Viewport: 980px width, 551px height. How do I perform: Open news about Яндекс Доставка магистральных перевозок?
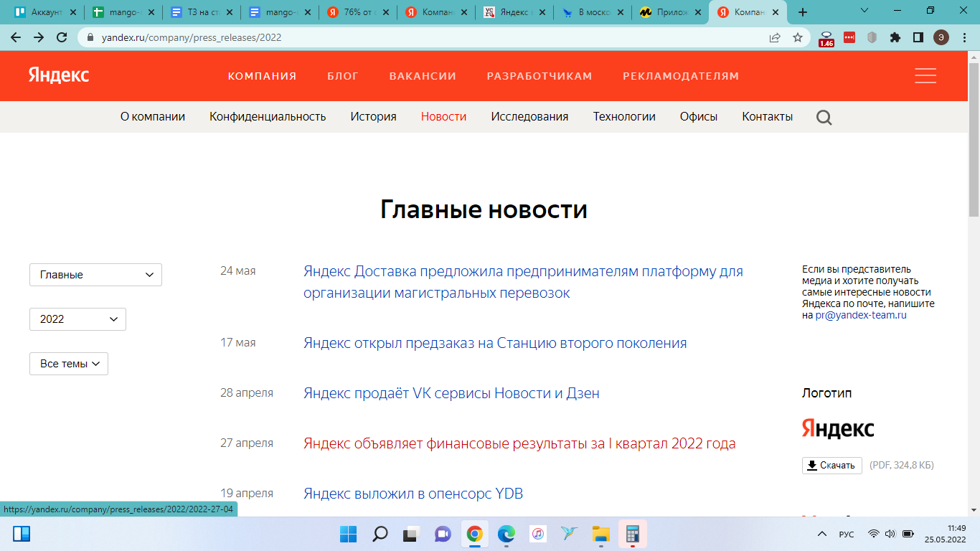[x=523, y=282]
